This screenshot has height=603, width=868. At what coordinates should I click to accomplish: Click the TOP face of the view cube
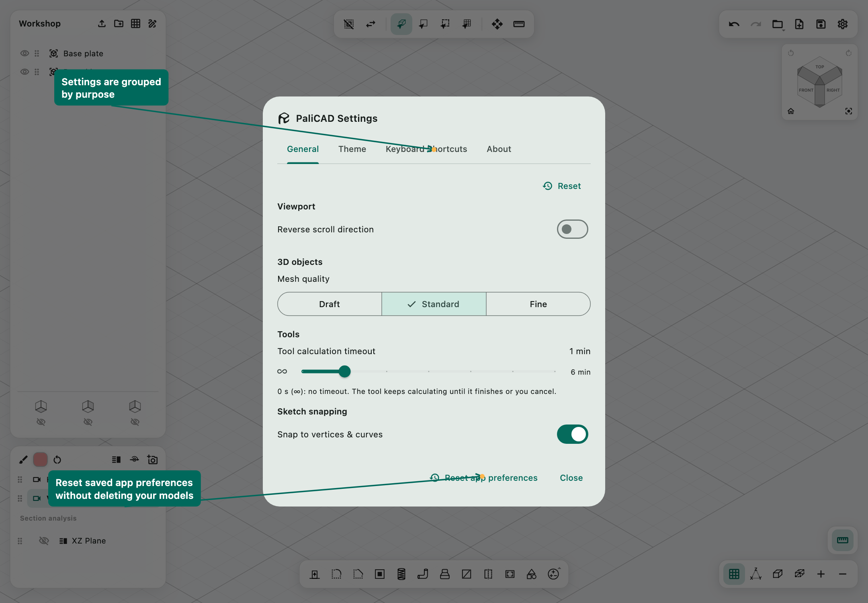820,67
